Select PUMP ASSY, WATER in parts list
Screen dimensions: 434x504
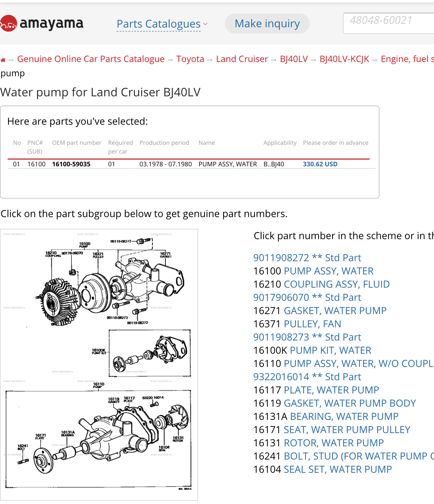point(329,271)
